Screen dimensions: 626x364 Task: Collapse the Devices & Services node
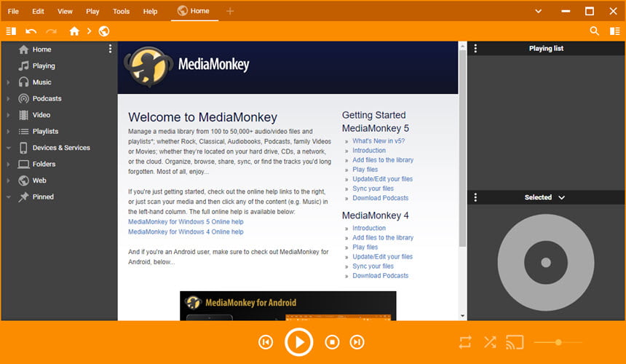tap(8, 148)
